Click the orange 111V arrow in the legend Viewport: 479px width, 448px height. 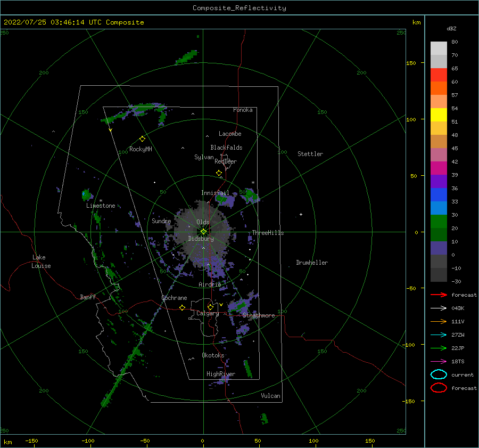439,321
